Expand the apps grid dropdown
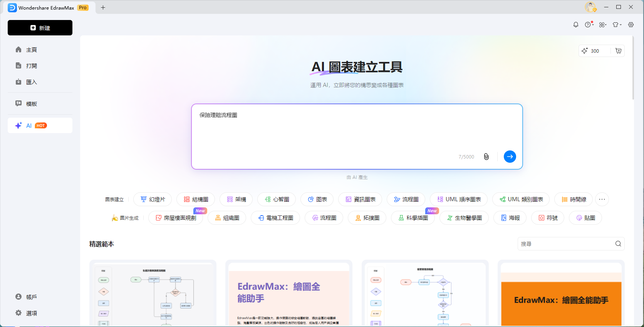Viewport: 644px width, 327px height. 603,25
